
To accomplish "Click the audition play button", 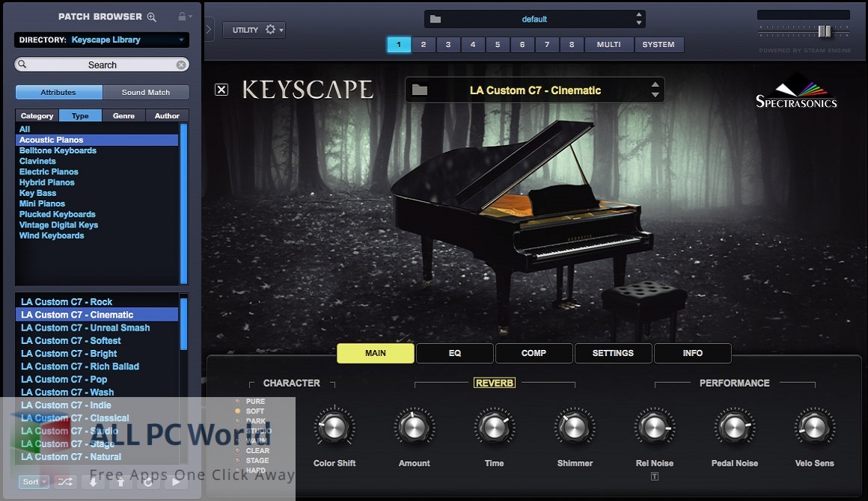I will pyautogui.click(x=176, y=482).
